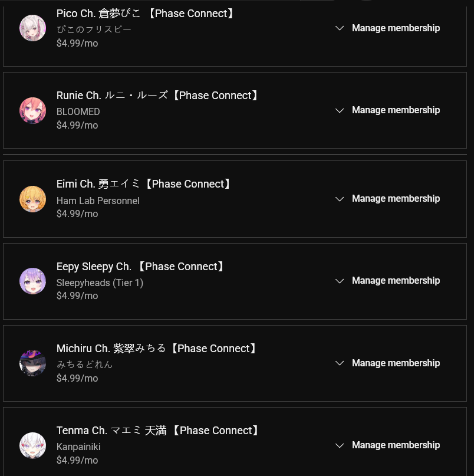The width and height of the screenshot is (474, 476).
Task: Click Manage membership for Tenma Ch.
Action: pos(396,445)
